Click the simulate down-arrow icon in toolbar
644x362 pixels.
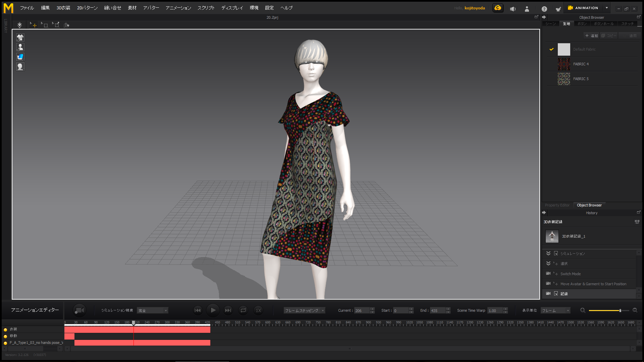tap(19, 25)
